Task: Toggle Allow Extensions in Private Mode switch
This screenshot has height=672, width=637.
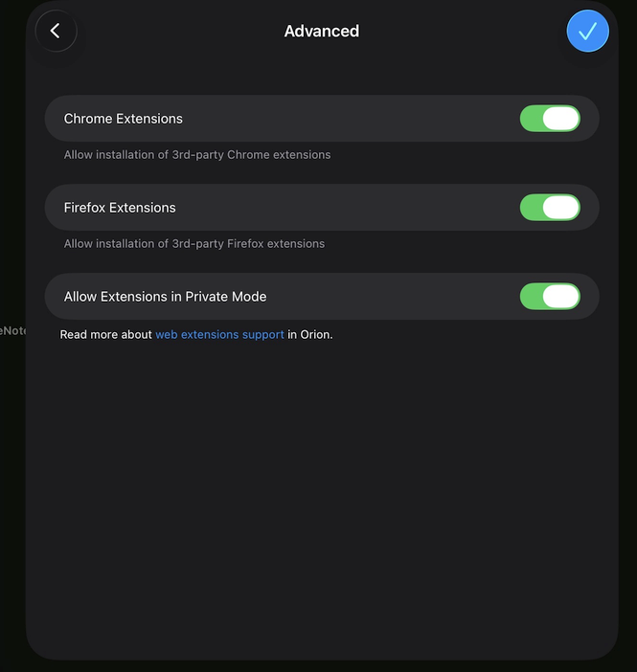Action: (550, 297)
